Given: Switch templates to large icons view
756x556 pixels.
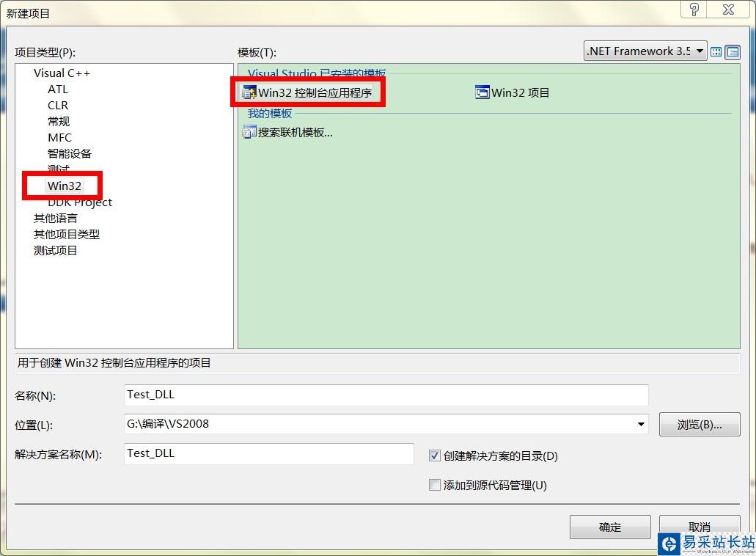Looking at the screenshot, I should [716, 51].
